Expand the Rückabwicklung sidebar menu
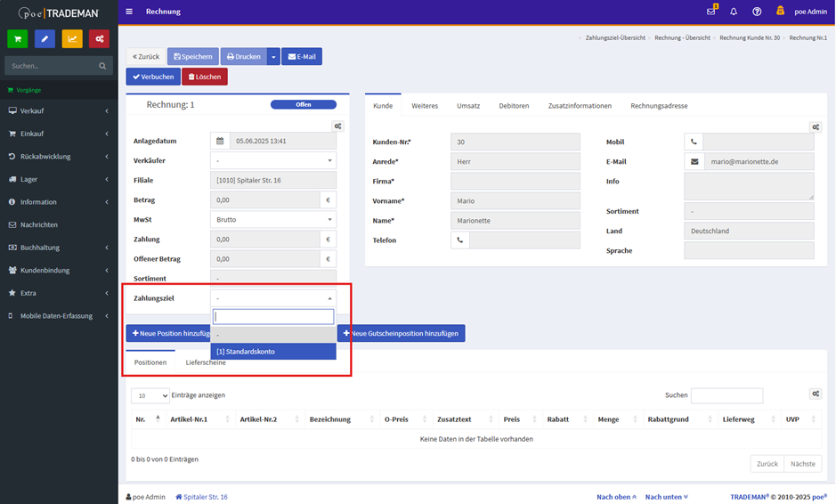The width and height of the screenshot is (836, 504). pyautogui.click(x=59, y=156)
